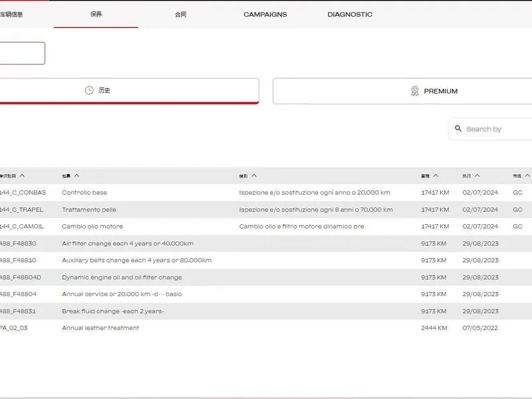The height and width of the screenshot is (399, 532).
Task: Select the PA_02_03 code cell
Action: (13, 328)
